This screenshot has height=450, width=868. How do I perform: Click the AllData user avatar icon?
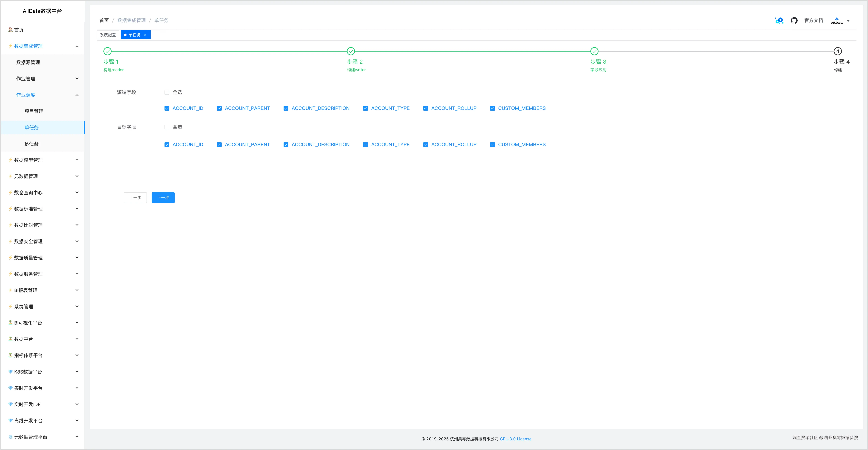837,21
